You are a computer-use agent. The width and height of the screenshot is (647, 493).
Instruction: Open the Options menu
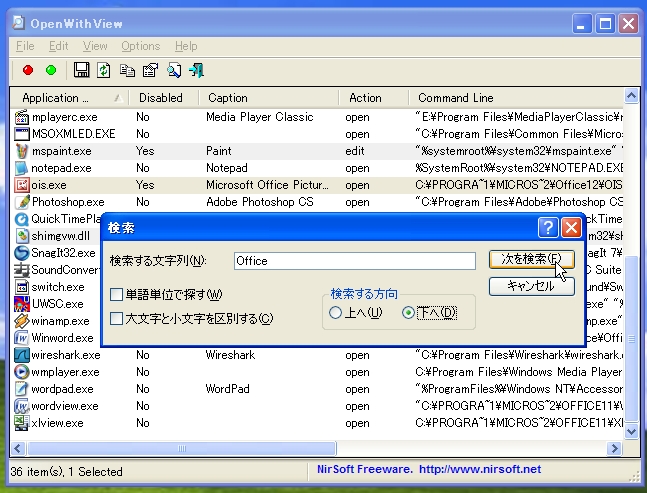141,46
